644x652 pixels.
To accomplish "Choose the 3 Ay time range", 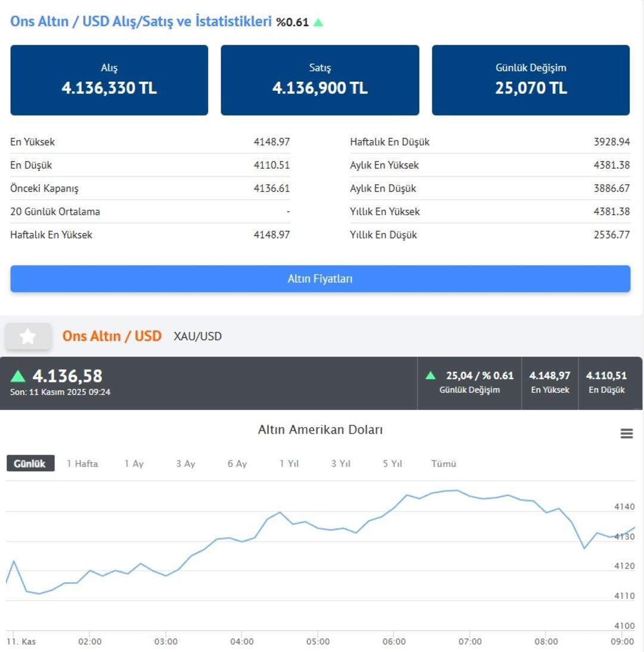I will click(x=185, y=463).
